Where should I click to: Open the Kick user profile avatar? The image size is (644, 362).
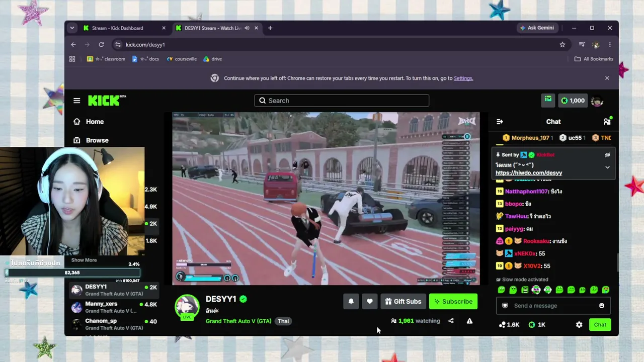[597, 101]
